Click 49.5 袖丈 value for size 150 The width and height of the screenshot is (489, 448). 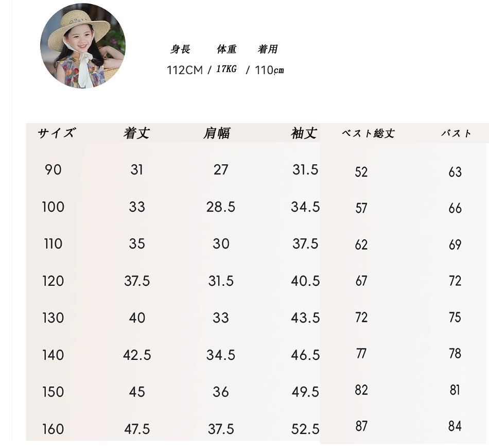tap(305, 392)
